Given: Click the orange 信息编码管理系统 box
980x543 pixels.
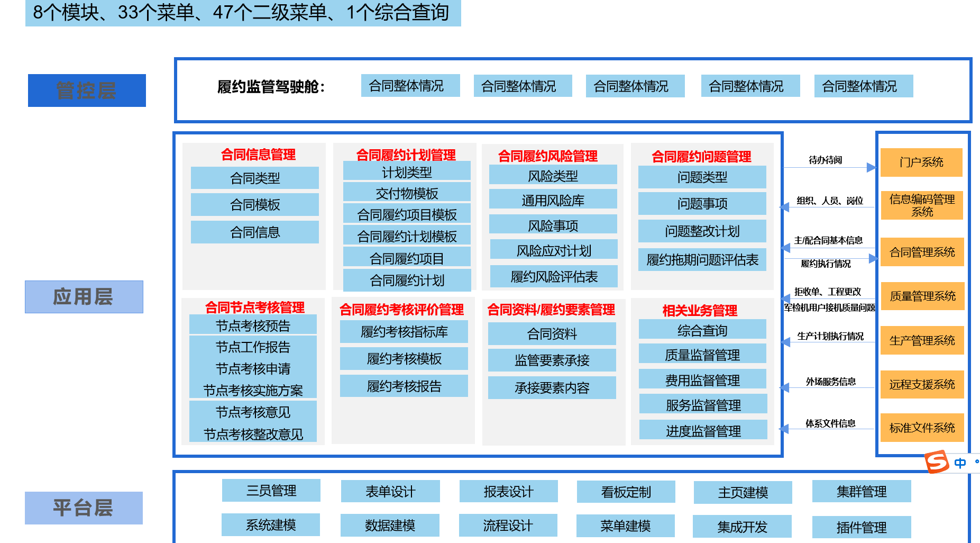Looking at the screenshot, I should pos(922,205).
